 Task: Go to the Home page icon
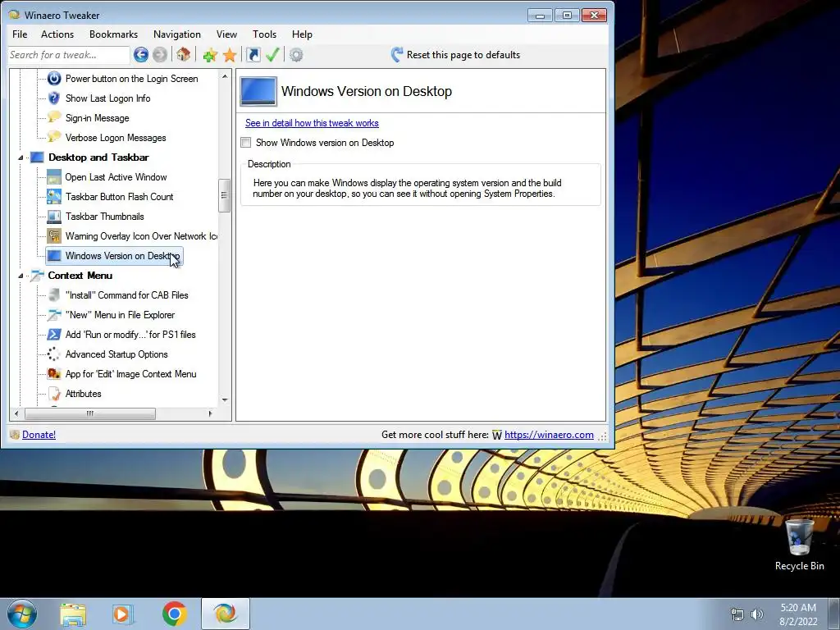(183, 55)
